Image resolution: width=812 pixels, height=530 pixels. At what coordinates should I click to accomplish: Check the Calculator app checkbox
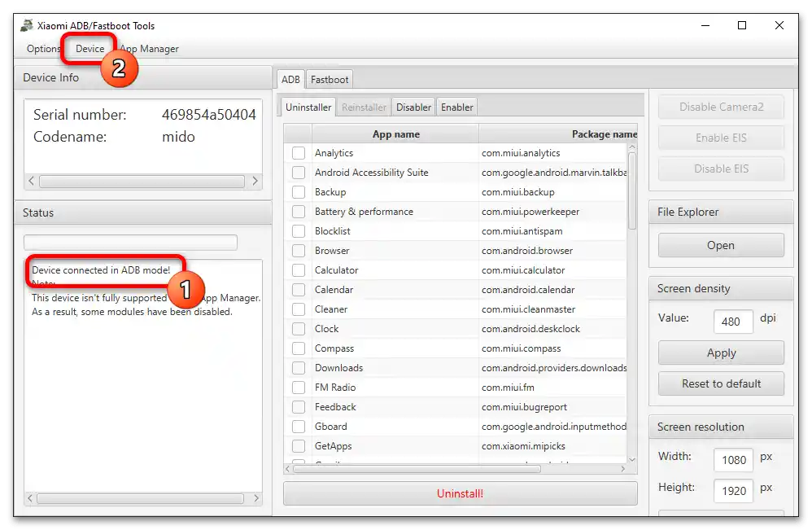tap(299, 270)
